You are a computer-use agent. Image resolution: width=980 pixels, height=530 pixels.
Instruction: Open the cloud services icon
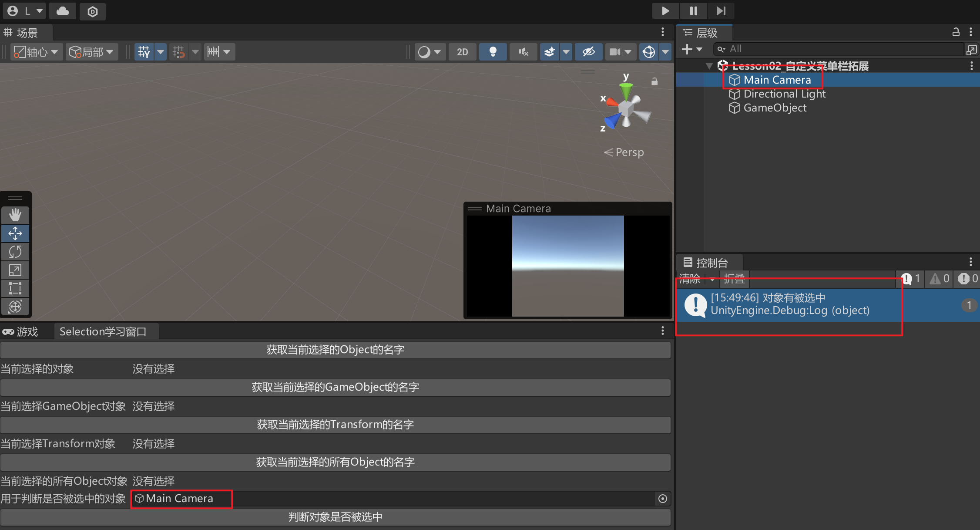pyautogui.click(x=63, y=11)
